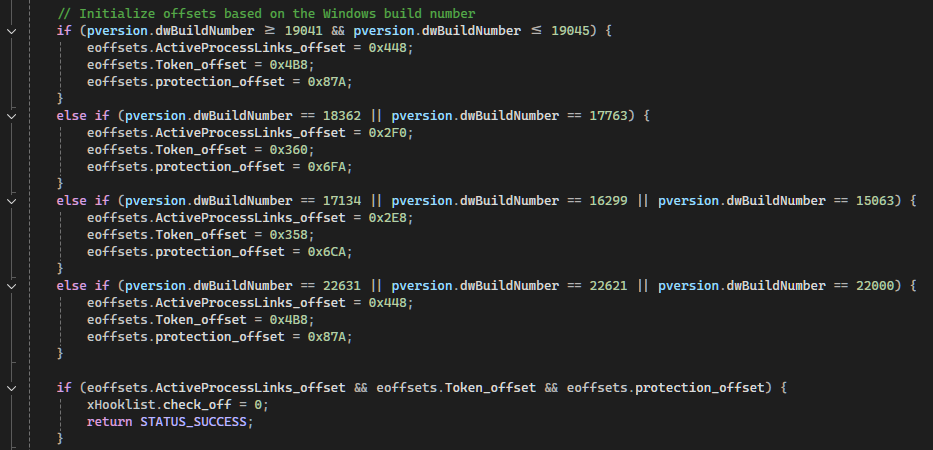Viewport: 933px width, 450px height.
Task: Collapse the else-if block for build 18362
Action: [x=11, y=115]
